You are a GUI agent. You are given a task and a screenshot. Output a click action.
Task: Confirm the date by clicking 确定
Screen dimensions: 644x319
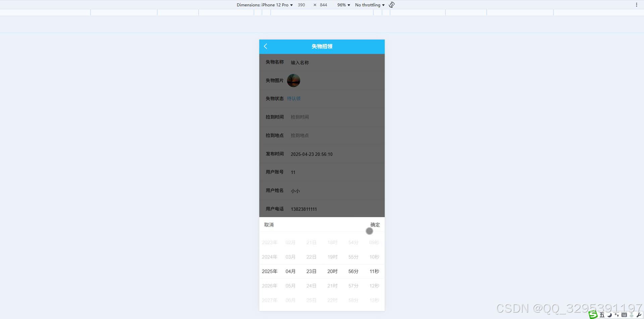[x=375, y=225]
